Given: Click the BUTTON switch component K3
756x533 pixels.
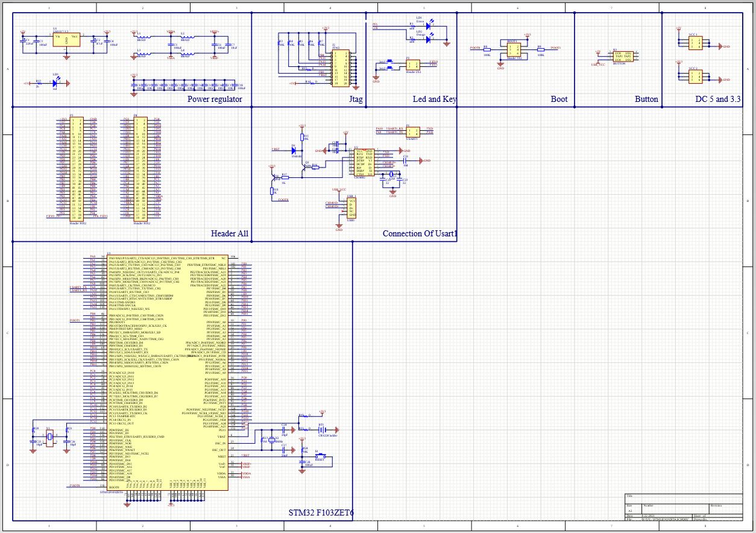Looking at the screenshot, I should tap(623, 57).
